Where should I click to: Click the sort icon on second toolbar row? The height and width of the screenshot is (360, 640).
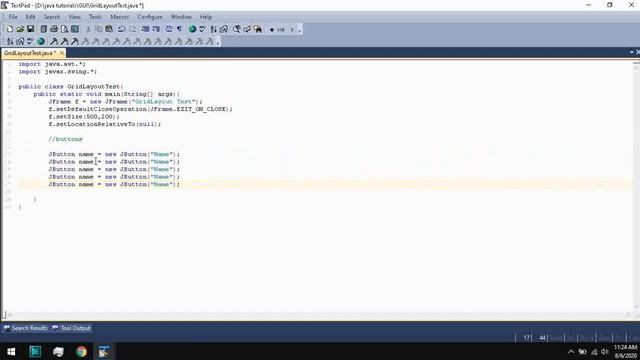click(10, 41)
